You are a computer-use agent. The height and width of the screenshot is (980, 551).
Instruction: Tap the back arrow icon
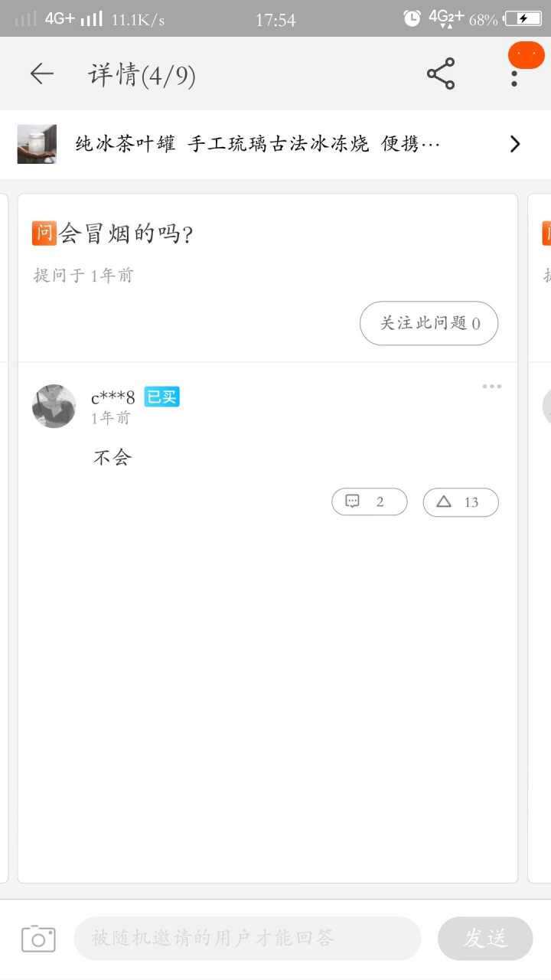click(41, 73)
